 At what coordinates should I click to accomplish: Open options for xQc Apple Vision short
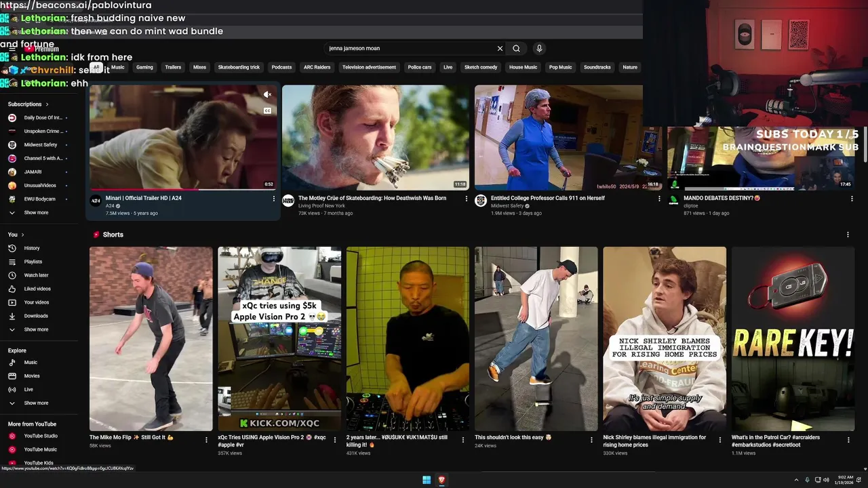point(335,440)
